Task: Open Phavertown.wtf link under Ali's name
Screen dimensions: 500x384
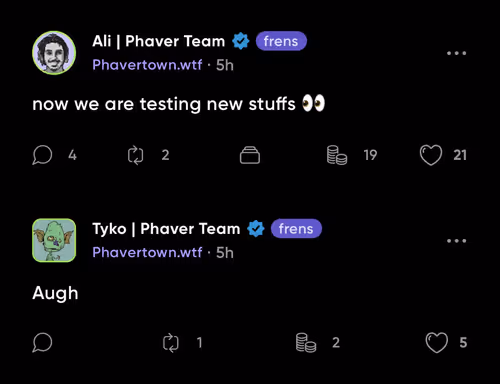Action: 147,65
